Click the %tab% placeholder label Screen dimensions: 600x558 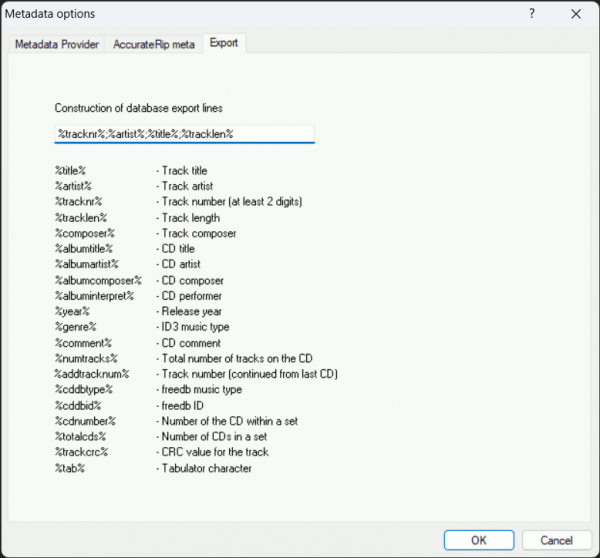pyautogui.click(x=71, y=468)
